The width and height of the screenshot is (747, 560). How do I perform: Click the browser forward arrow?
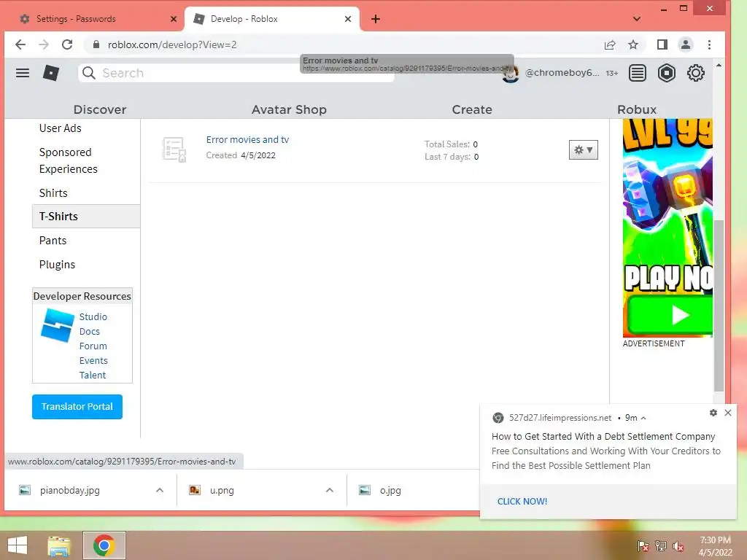43,44
